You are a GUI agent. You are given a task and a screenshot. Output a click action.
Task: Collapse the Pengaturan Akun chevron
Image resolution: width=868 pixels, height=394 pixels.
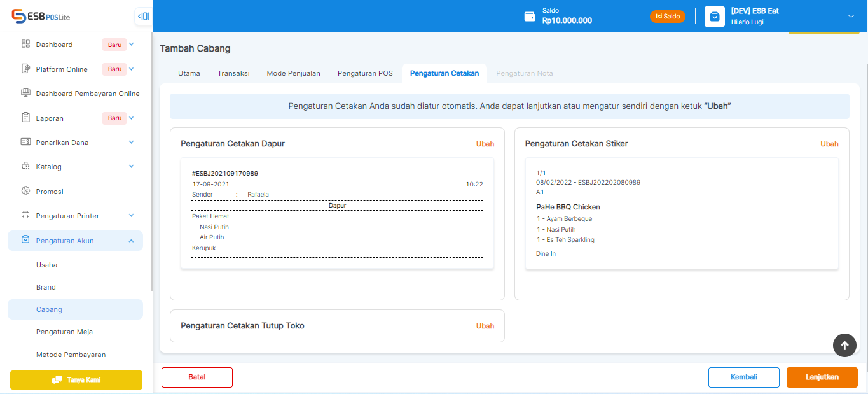pyautogui.click(x=132, y=240)
